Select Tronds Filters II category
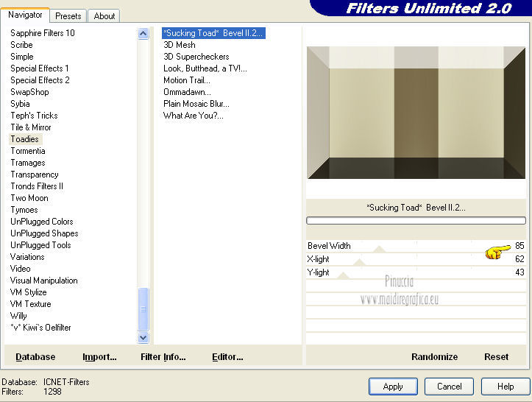The height and width of the screenshot is (402, 532). 37,186
